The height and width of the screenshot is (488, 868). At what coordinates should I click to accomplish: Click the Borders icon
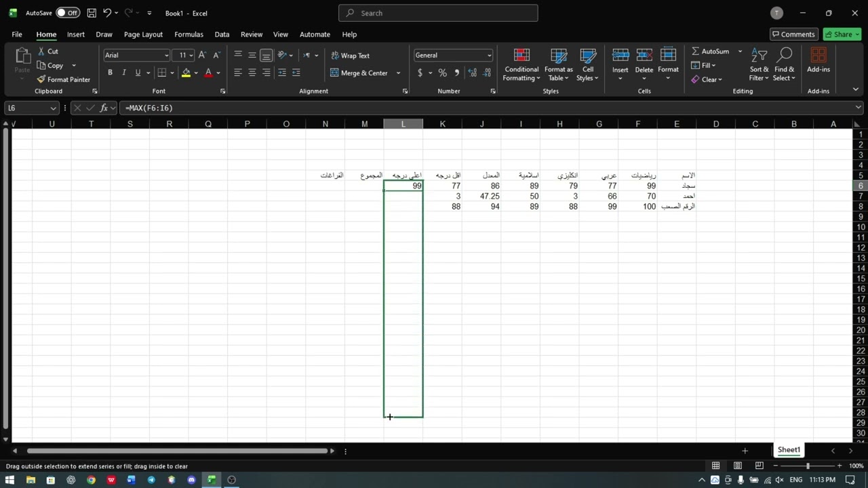pos(161,73)
